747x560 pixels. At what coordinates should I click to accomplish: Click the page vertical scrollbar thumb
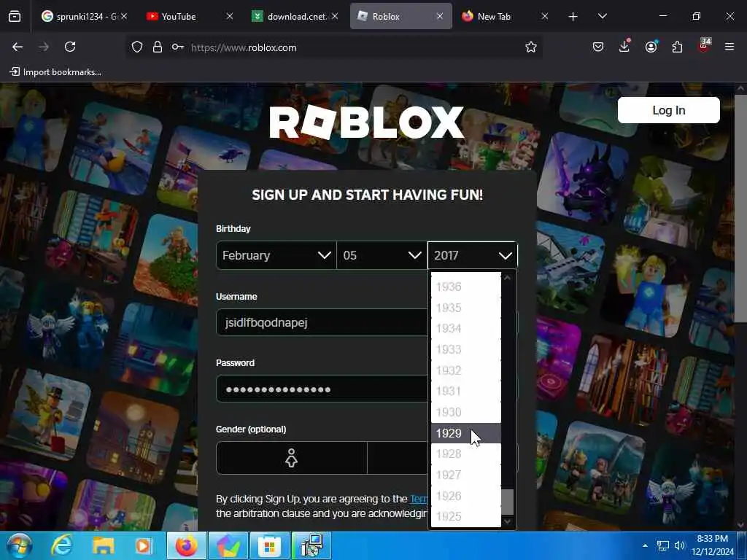click(x=740, y=209)
